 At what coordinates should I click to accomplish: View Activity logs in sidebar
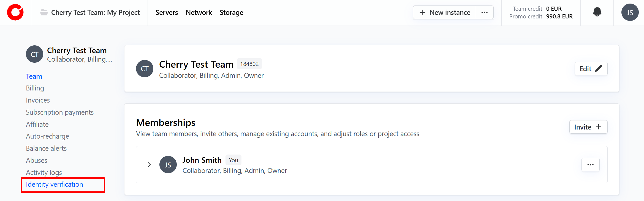pos(44,172)
